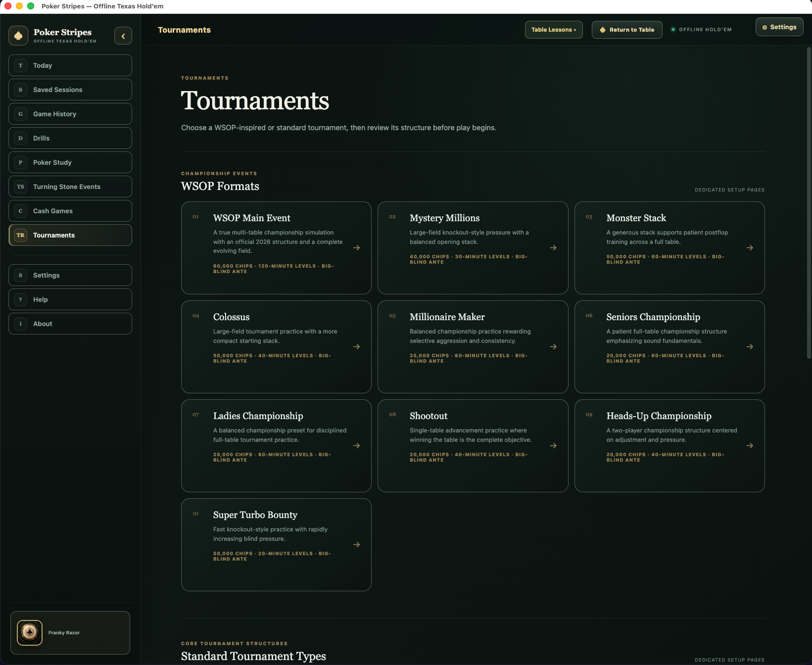Click the i icon beside About
812x665 pixels.
[x=20, y=324]
